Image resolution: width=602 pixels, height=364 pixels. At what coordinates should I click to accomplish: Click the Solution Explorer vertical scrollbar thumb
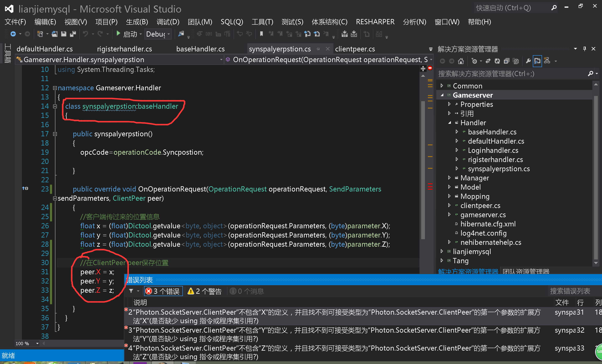click(x=596, y=177)
